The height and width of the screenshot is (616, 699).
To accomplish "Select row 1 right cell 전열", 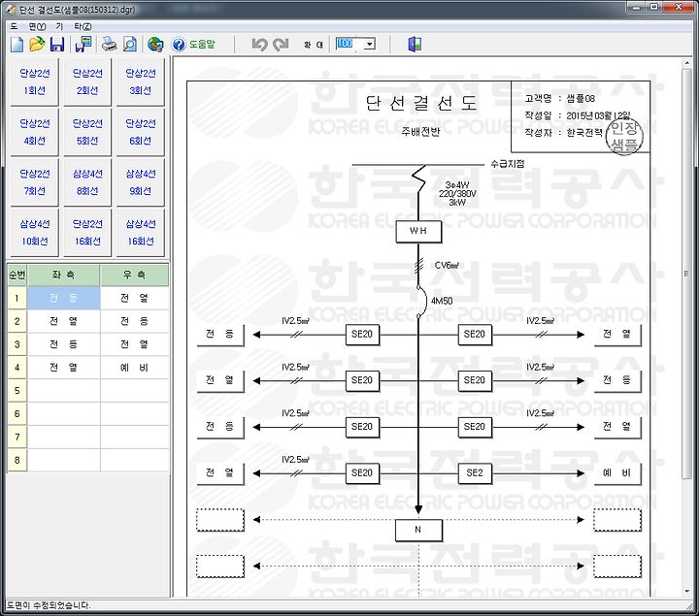I will click(x=135, y=298).
